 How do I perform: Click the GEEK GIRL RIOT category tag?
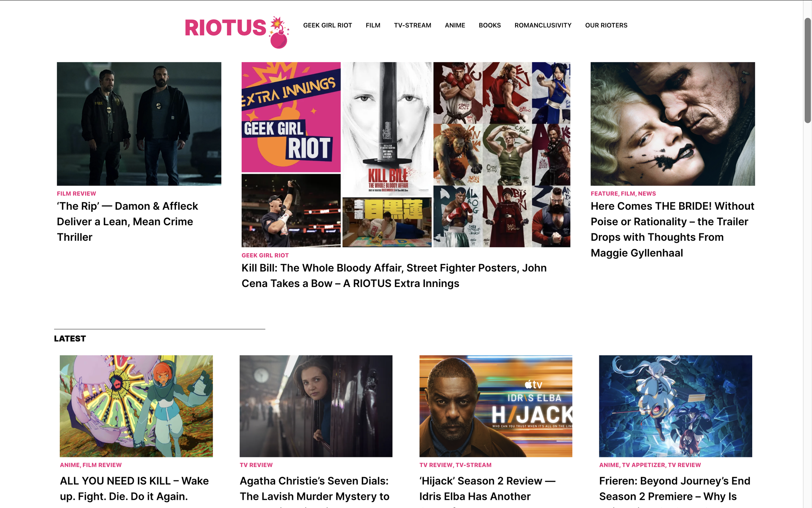(265, 255)
